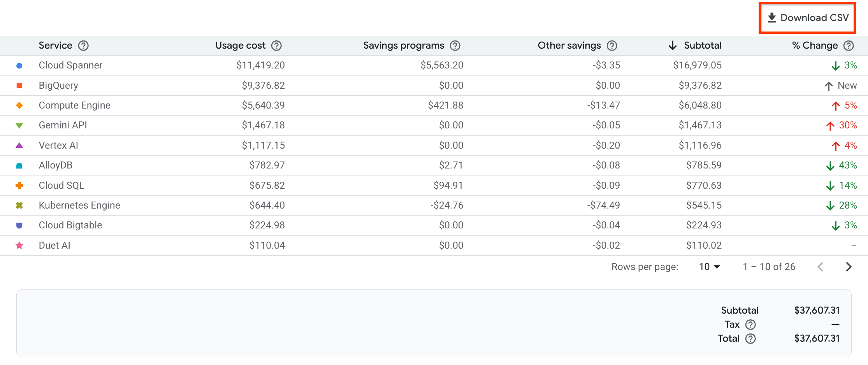Click the BigQuery orange square icon
This screenshot has width=868, height=365.
click(19, 85)
